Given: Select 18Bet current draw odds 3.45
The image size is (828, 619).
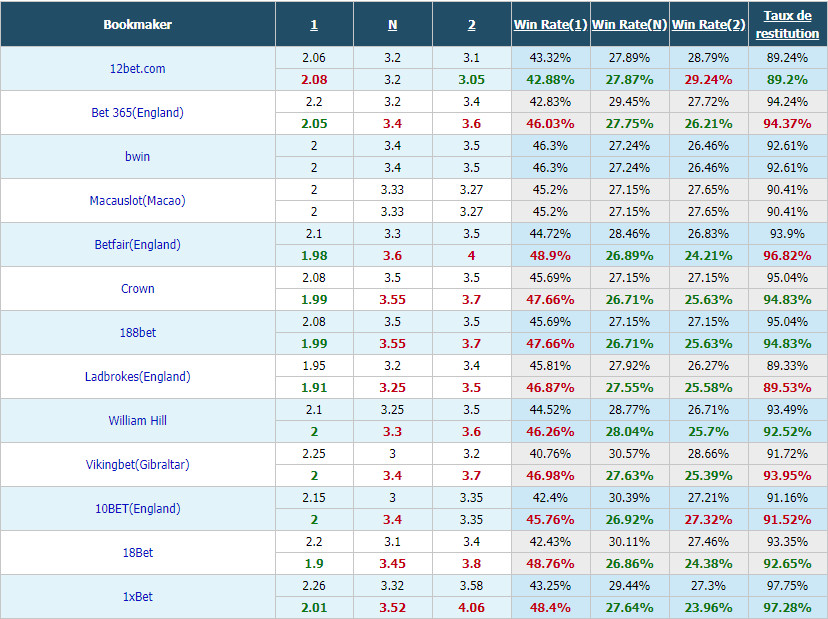Looking at the screenshot, I should (392, 564).
